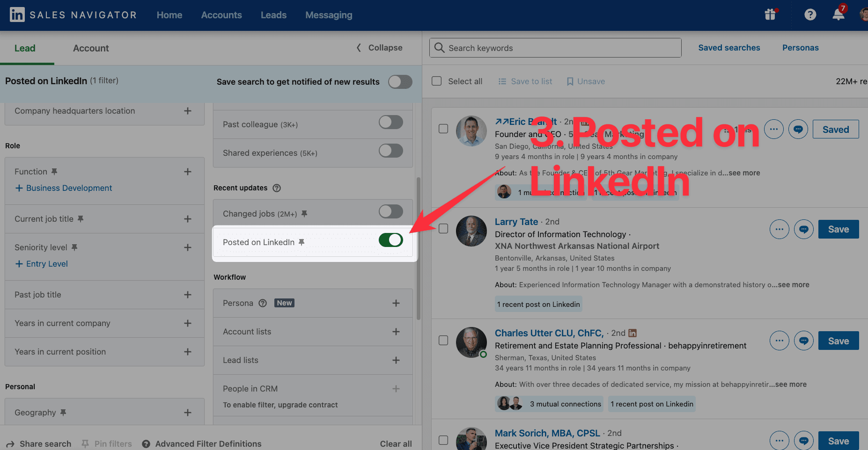Save Larry Tate as a lead
Screen dimensions: 868x450
[x=839, y=229]
